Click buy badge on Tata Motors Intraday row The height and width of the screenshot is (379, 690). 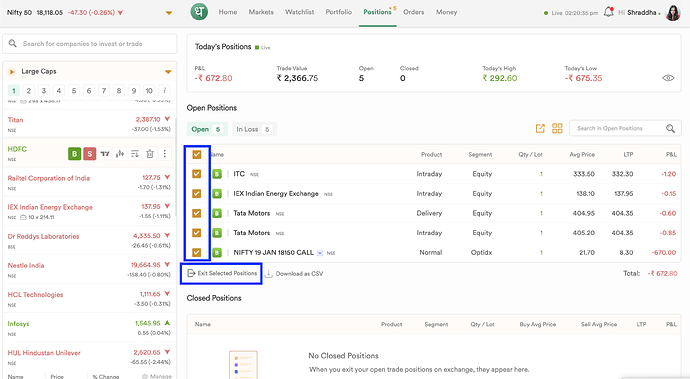[217, 232]
